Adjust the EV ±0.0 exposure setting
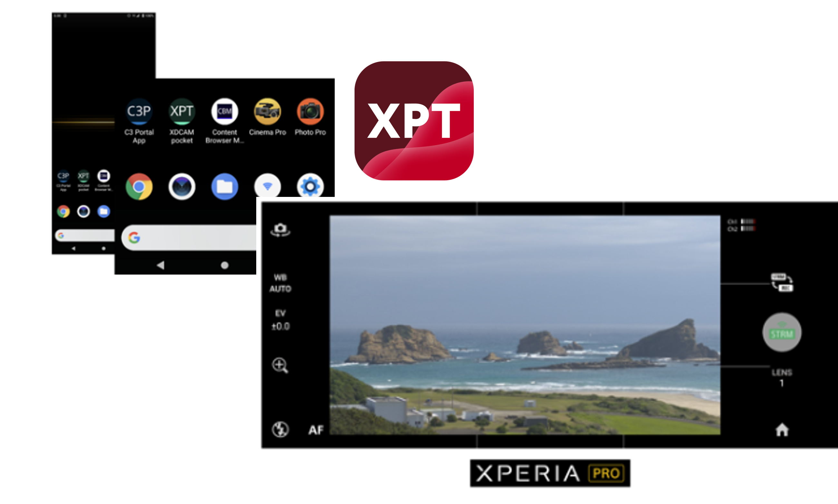The width and height of the screenshot is (838, 504). (x=280, y=320)
